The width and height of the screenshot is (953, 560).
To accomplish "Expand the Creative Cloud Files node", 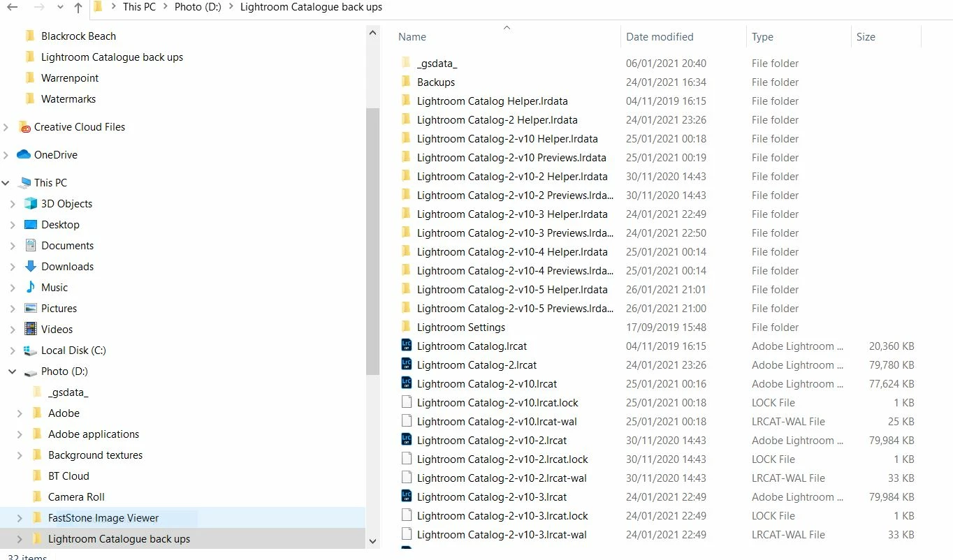I will pyautogui.click(x=6, y=127).
